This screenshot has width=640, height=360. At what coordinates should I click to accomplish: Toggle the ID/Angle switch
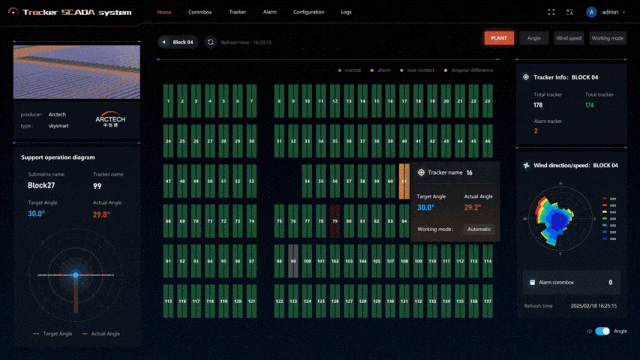tap(602, 331)
